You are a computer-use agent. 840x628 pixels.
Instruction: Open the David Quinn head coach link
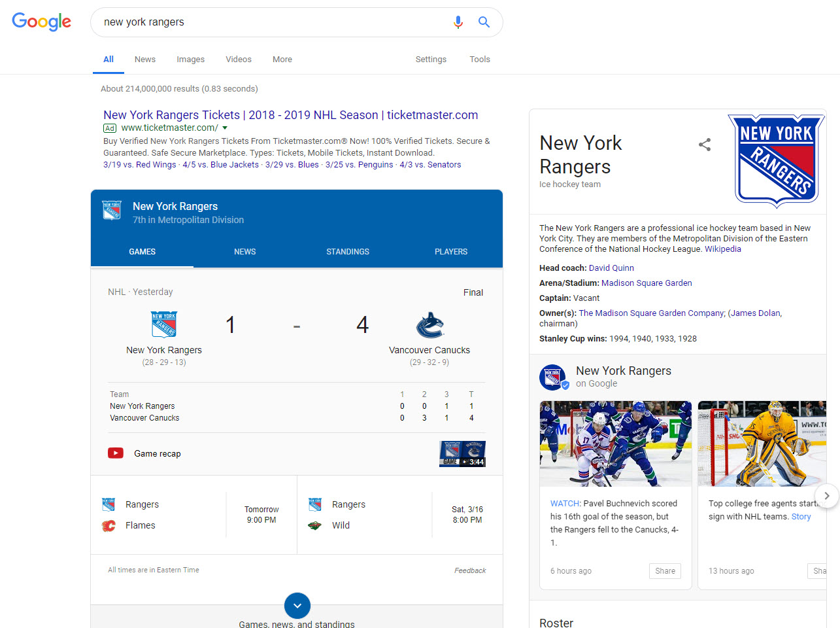click(611, 268)
